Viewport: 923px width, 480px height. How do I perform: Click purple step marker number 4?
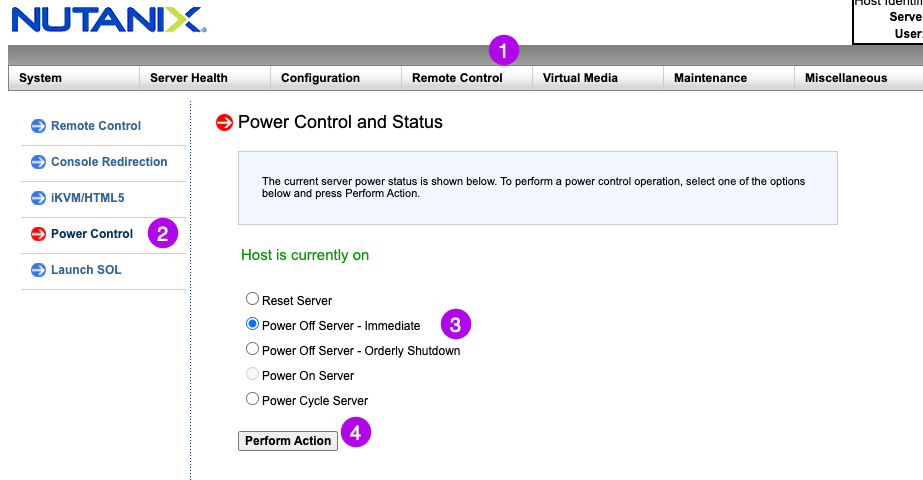(x=356, y=432)
